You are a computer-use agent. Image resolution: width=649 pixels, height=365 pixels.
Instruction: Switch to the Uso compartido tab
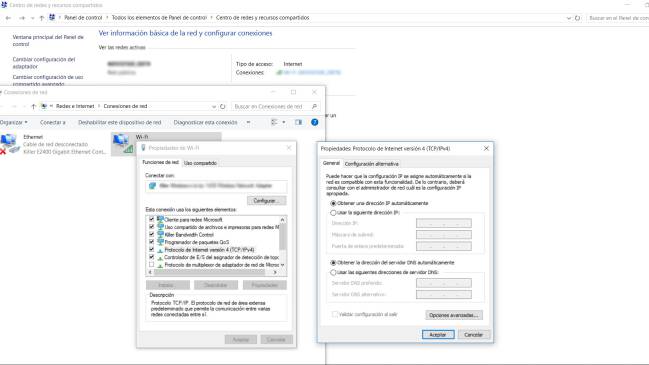coord(200,163)
